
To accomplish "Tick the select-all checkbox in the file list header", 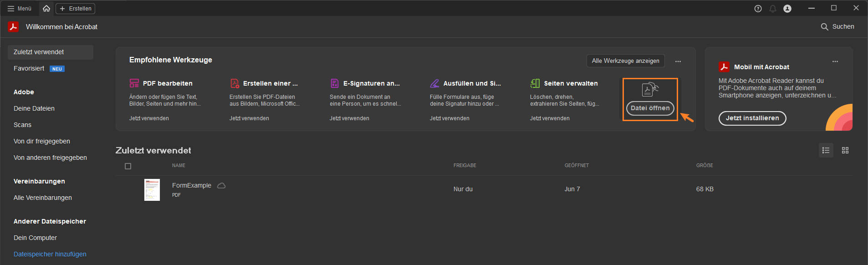I will 128,166.
